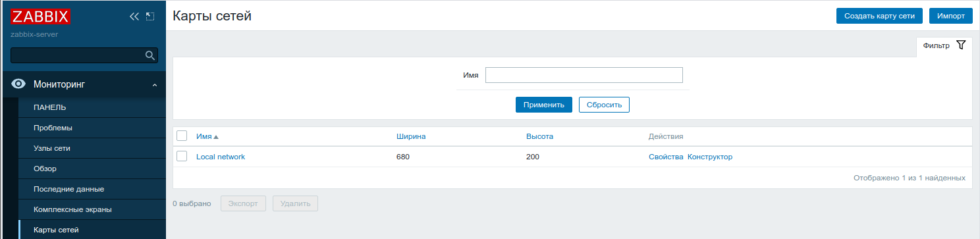Click the filter funnel icon
Screen dimensions: 980x239
click(961, 45)
